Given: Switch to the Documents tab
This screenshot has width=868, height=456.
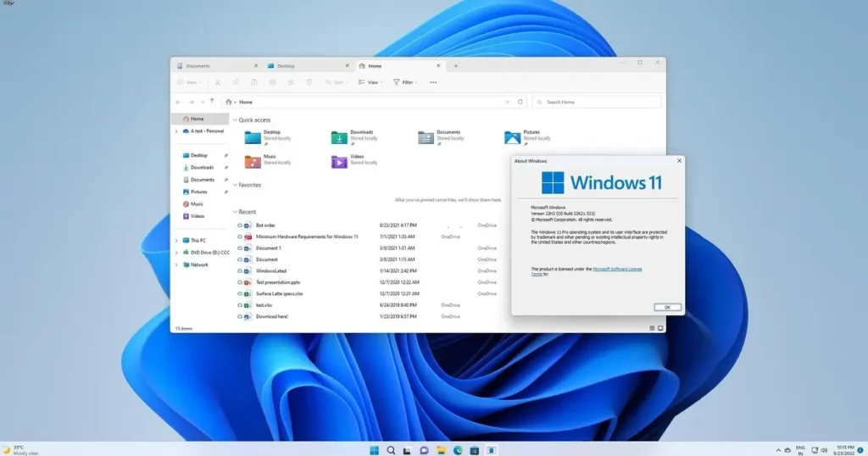Looking at the screenshot, I should (216, 66).
